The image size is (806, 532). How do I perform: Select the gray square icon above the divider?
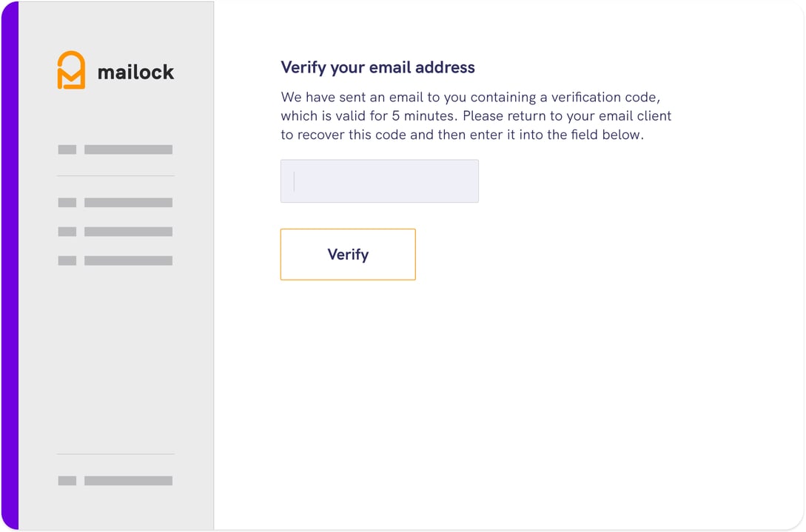(67, 149)
